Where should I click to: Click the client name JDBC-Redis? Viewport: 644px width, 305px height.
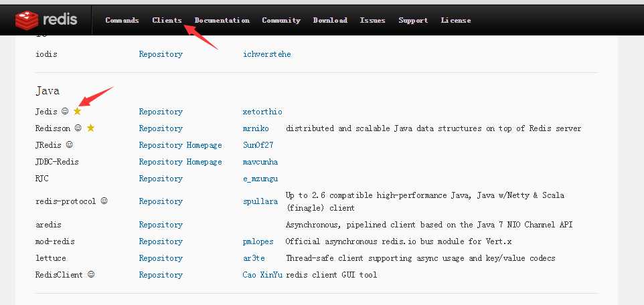point(57,162)
